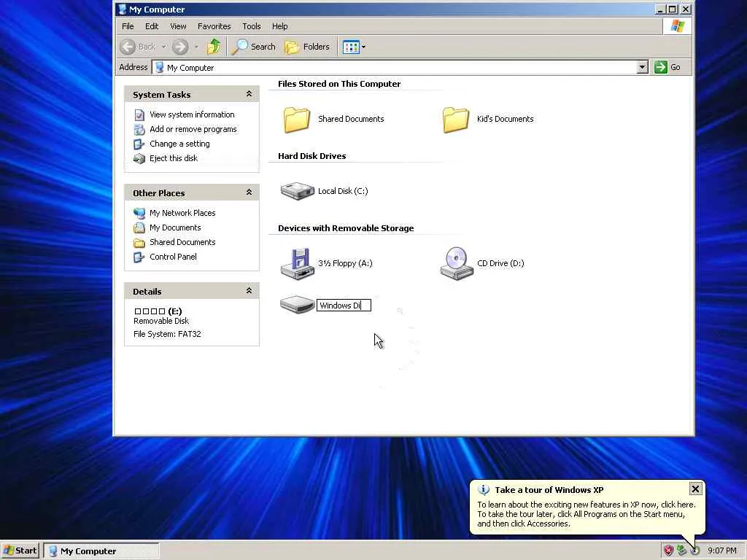Open My Documents in Other Places

click(x=175, y=227)
